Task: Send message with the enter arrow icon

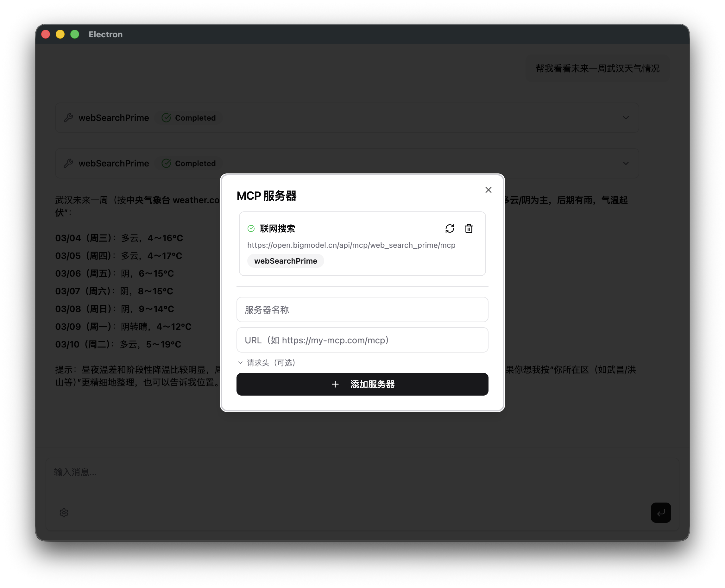Action: (661, 513)
